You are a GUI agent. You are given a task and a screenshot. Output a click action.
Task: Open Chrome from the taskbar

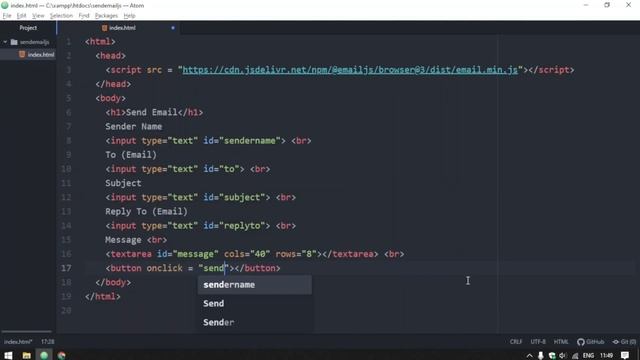tap(62, 355)
